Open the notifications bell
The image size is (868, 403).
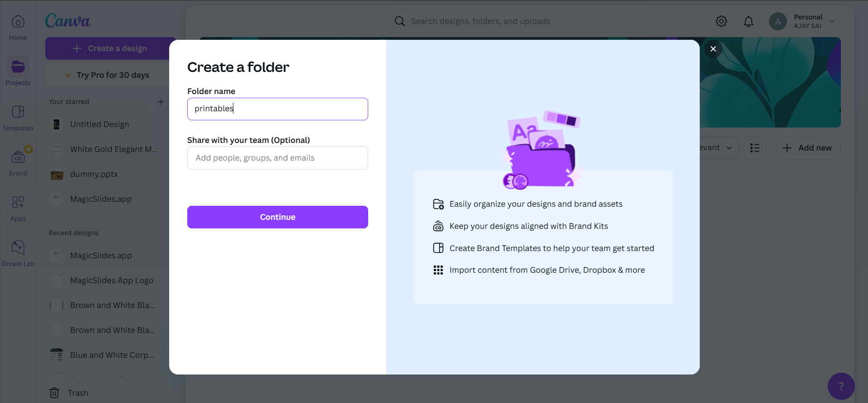pos(749,21)
